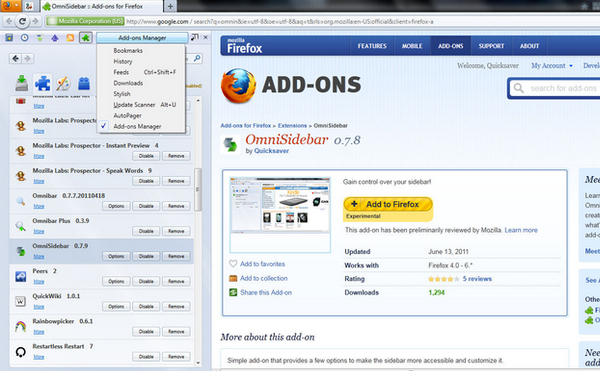Image resolution: width=600 pixels, height=371 pixels.
Task: Select the OmniSidebar Add-ons for Firefox tab
Action: point(101,6)
